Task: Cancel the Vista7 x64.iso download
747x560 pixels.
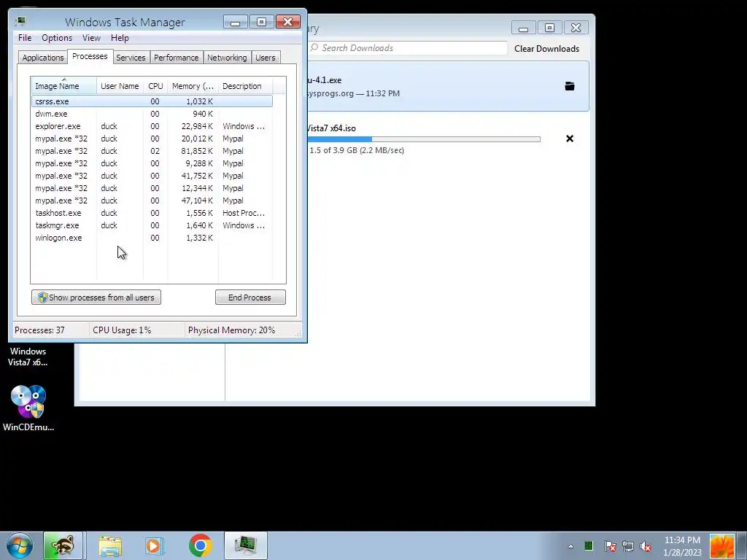Action: pos(569,139)
